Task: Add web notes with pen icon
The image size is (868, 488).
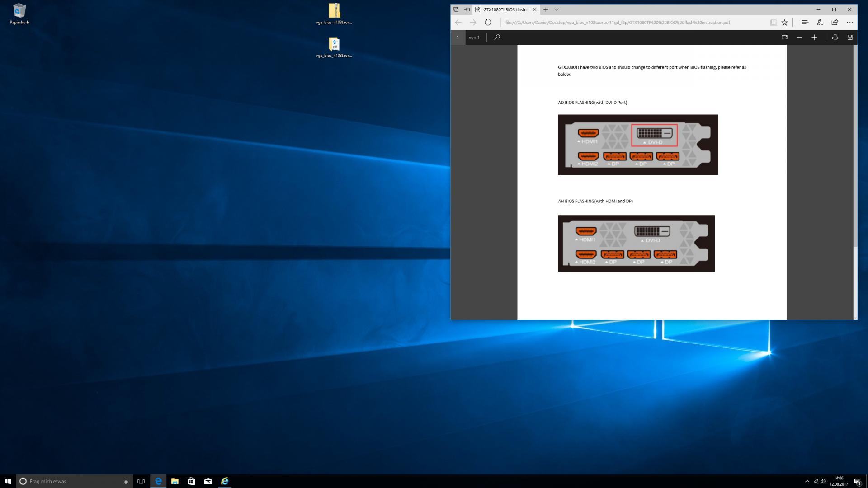Action: tap(820, 22)
